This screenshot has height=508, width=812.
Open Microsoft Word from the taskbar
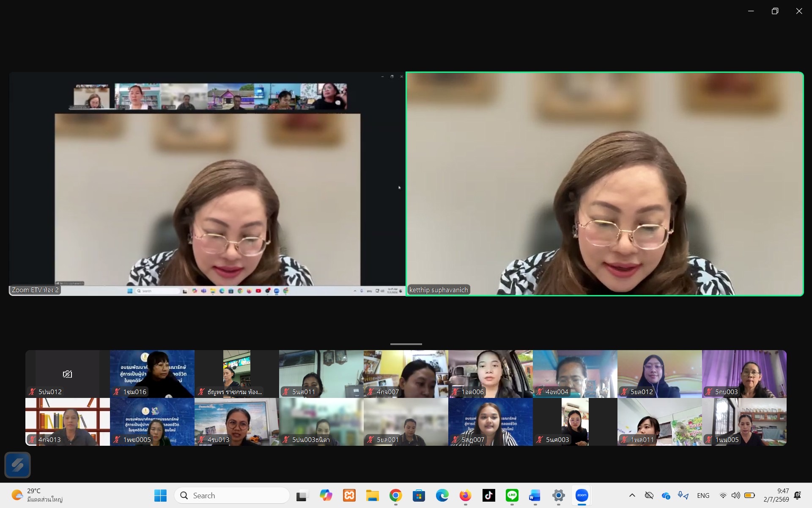point(535,495)
